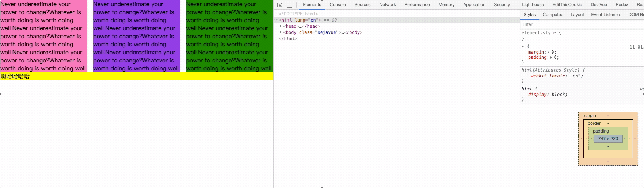Open the Lighthouse tab
The height and width of the screenshot is (188, 644).
coord(533,5)
